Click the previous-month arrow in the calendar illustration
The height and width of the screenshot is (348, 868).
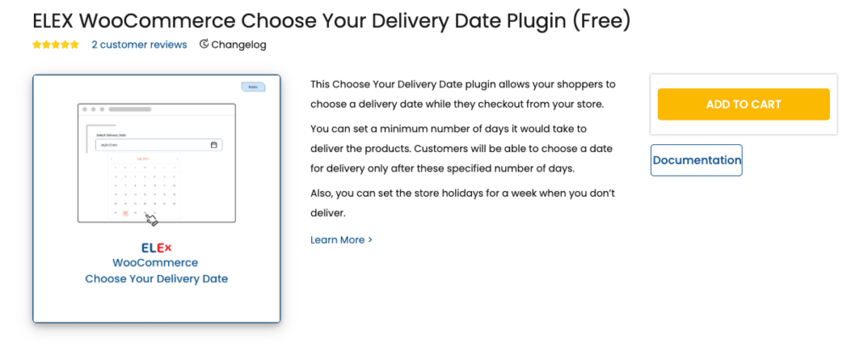pos(111,159)
